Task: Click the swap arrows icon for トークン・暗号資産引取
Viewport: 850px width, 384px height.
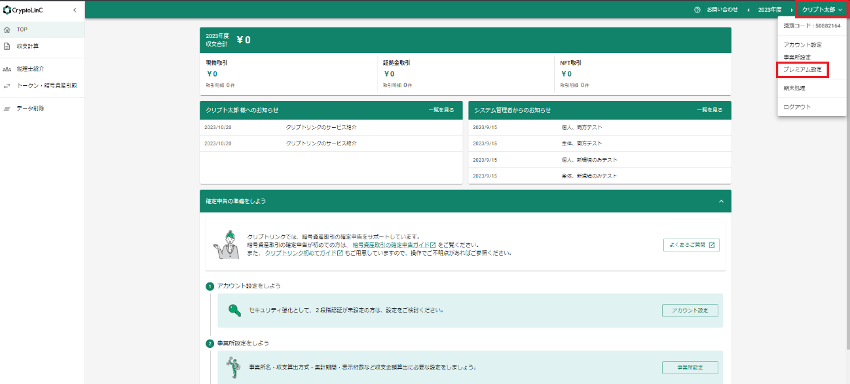Action: 7,86
